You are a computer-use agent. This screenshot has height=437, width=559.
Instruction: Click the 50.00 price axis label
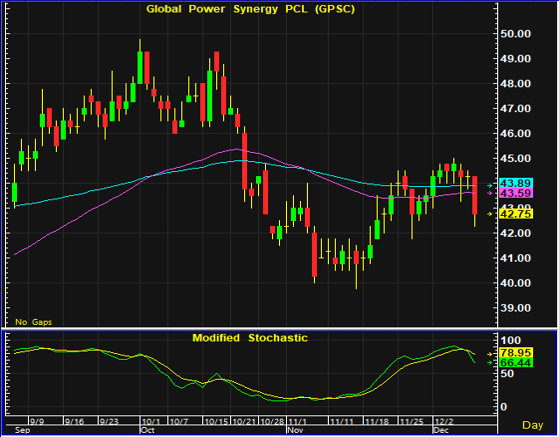[x=516, y=34]
